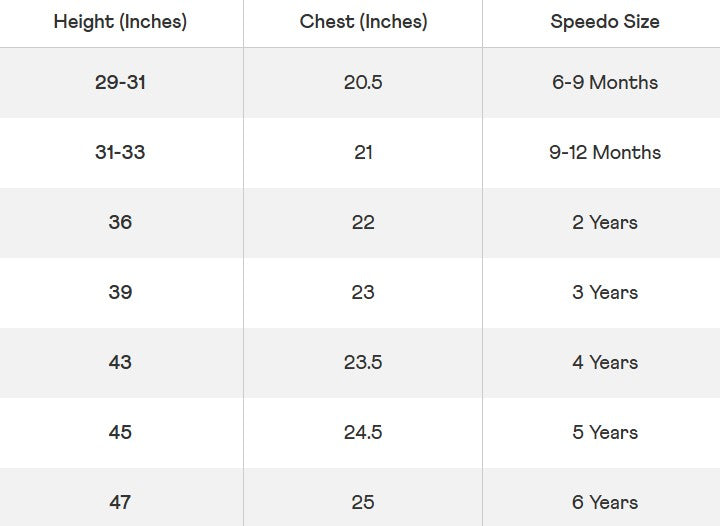
Task: Select the 23.5 chest cell
Action: pyautogui.click(x=363, y=362)
